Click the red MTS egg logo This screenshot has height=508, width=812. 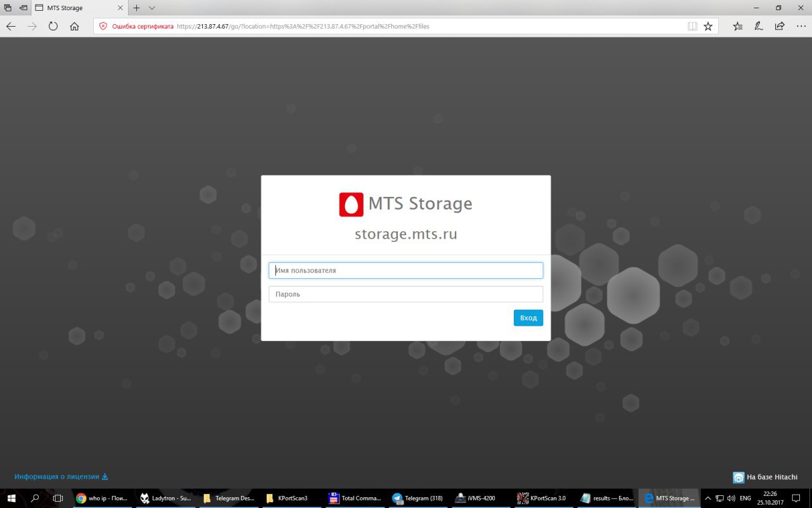point(351,204)
